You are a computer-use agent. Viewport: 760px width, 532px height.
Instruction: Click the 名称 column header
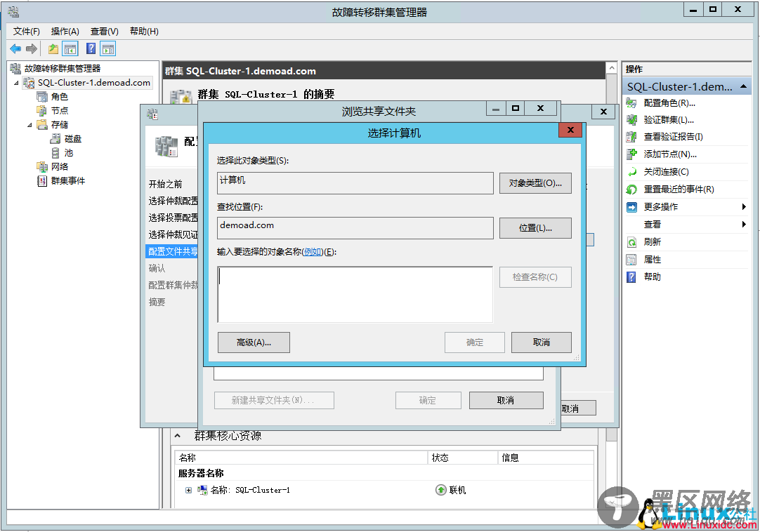click(301, 458)
